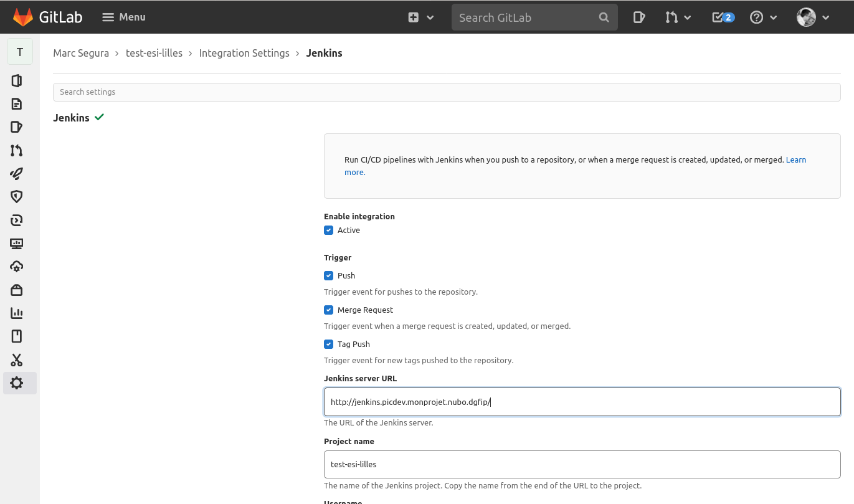Open Project information in sidebar
Screen dimensions: 854x504
pyautogui.click(x=17, y=80)
